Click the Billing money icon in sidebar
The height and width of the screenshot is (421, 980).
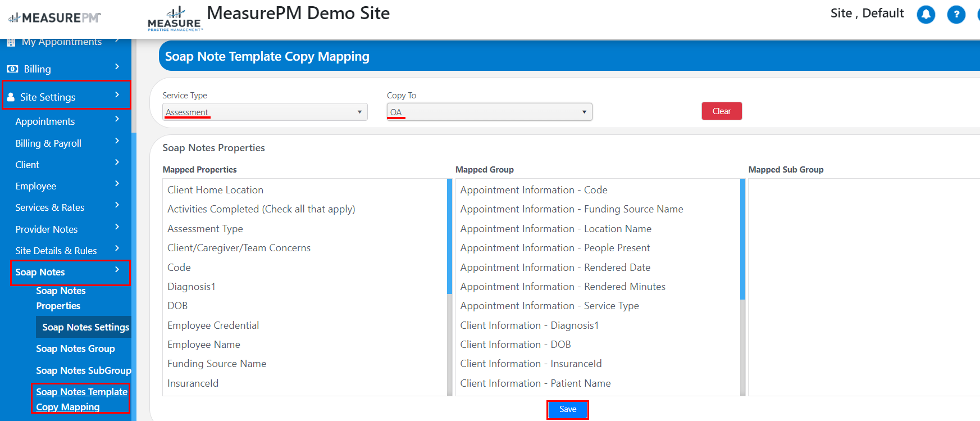12,69
